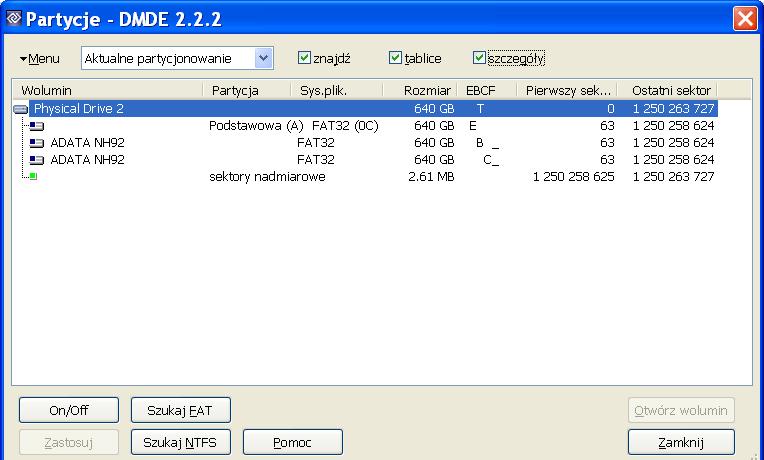Click FAT32 (0C) file system cell
This screenshot has height=460, width=764.
click(345, 126)
